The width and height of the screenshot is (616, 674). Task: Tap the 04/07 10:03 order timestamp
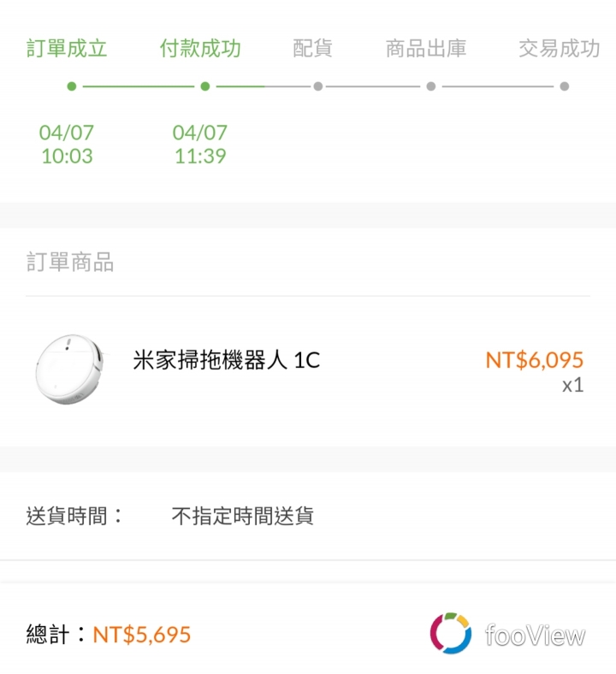[67, 144]
